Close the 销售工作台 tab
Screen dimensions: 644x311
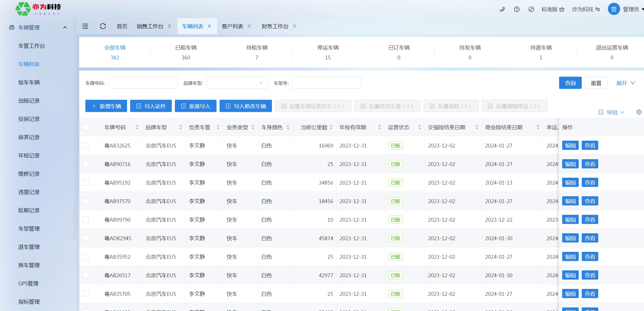tap(170, 26)
